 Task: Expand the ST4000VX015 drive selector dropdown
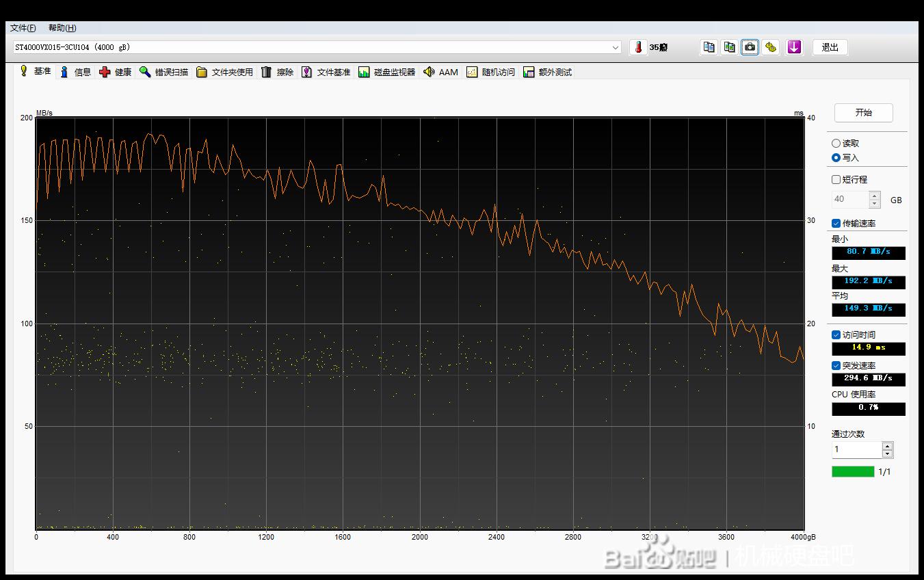coord(616,47)
